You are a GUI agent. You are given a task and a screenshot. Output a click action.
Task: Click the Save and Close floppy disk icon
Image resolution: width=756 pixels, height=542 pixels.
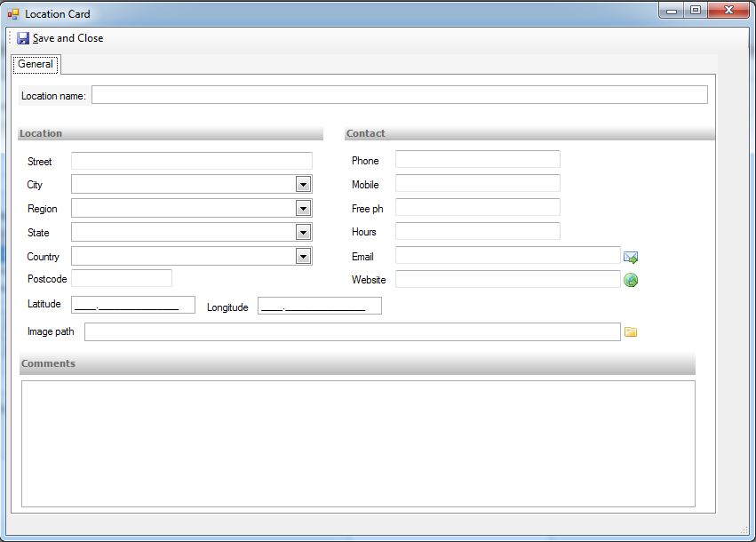click(x=23, y=38)
